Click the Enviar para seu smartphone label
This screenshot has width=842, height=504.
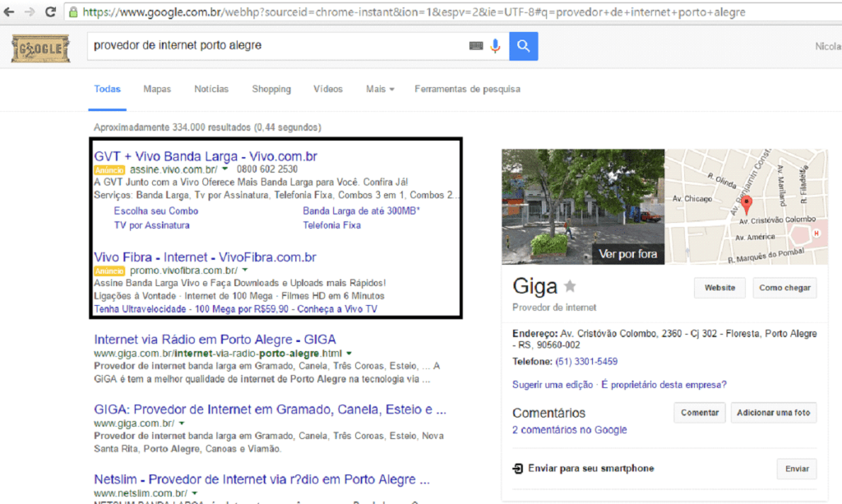tap(591, 468)
